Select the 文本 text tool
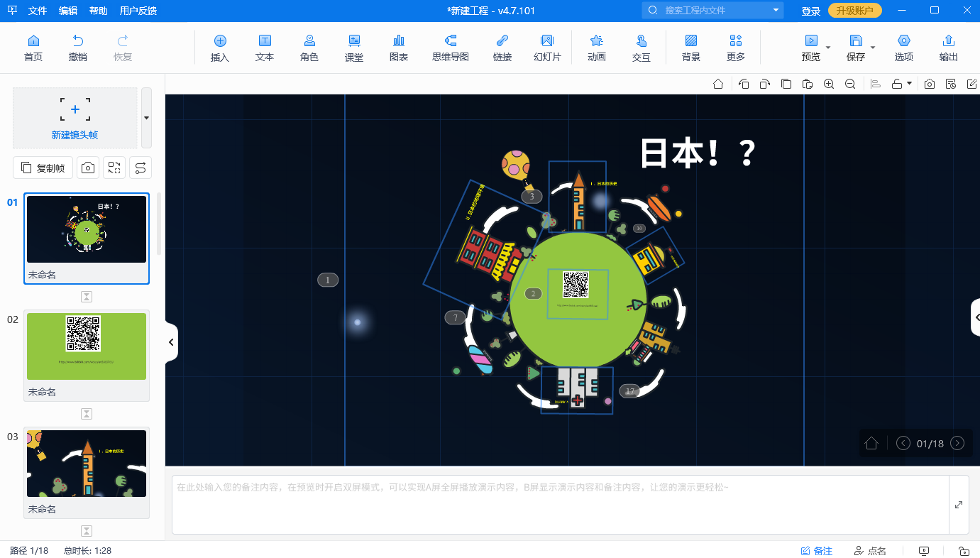 (265, 48)
